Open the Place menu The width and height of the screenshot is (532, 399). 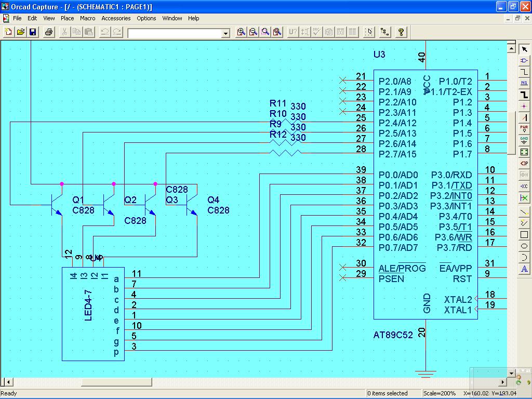coord(67,18)
